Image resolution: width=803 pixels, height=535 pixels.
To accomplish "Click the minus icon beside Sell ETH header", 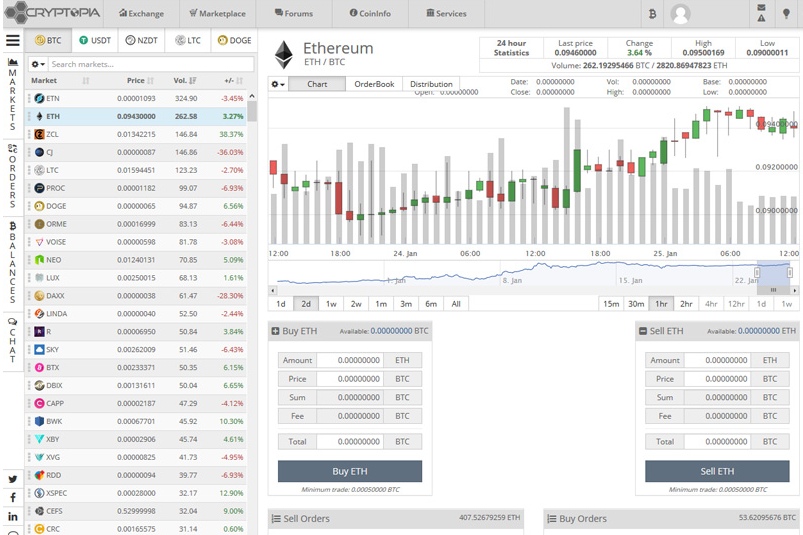I will point(643,331).
